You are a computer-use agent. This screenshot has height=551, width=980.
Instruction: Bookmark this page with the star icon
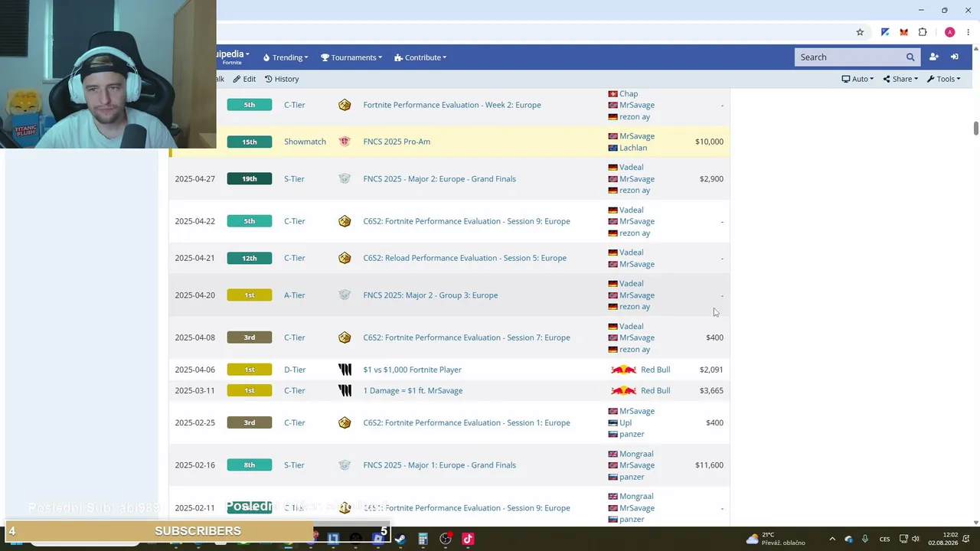860,32
